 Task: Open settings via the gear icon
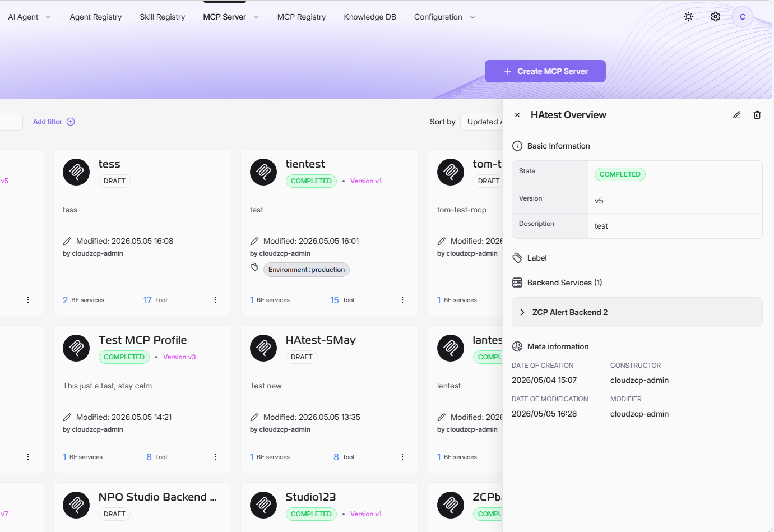pyautogui.click(x=716, y=17)
